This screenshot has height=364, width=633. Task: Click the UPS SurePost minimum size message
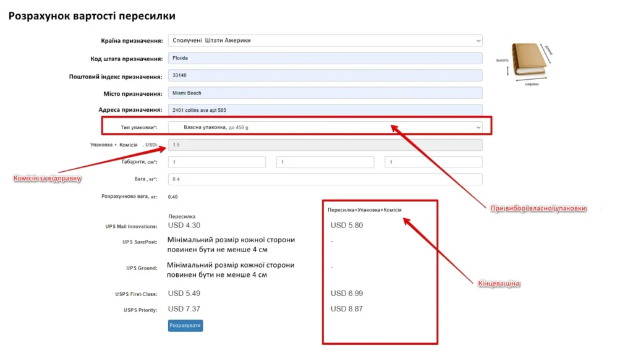(231, 245)
